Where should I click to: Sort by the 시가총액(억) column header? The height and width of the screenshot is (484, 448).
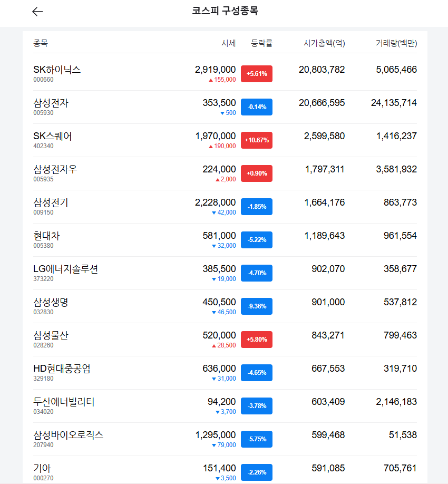(x=324, y=43)
